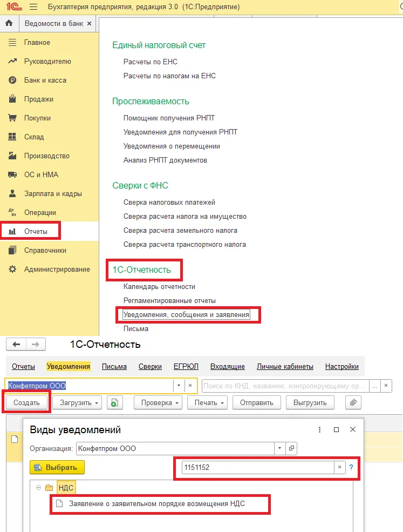403x532 pixels.
Task: Click the Склад grid icon
Action: [x=12, y=137]
